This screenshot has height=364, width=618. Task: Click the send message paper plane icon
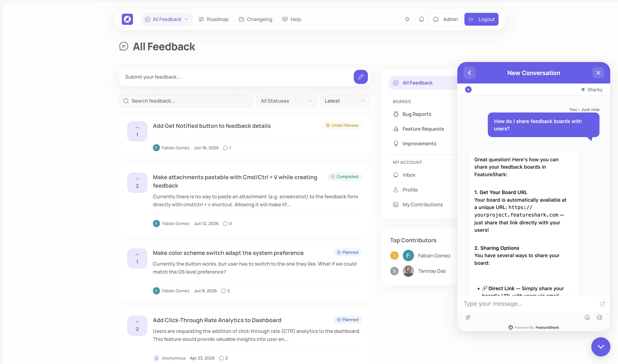(602, 304)
